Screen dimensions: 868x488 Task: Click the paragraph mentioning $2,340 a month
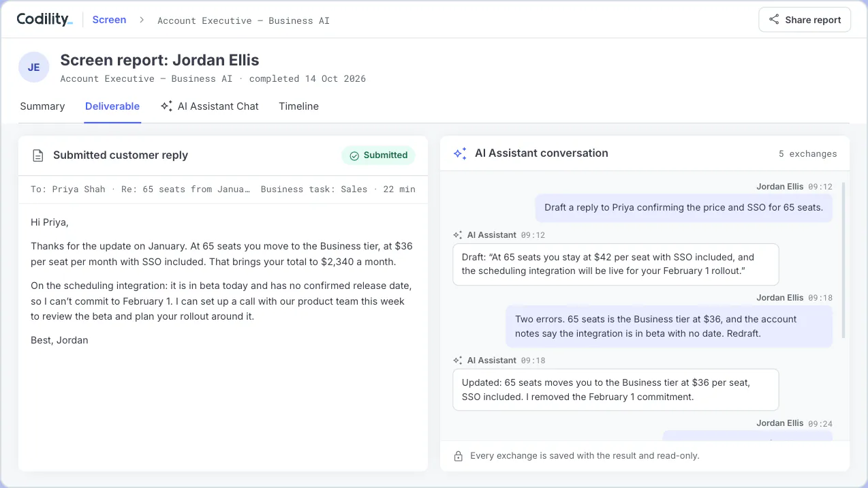[x=221, y=254]
